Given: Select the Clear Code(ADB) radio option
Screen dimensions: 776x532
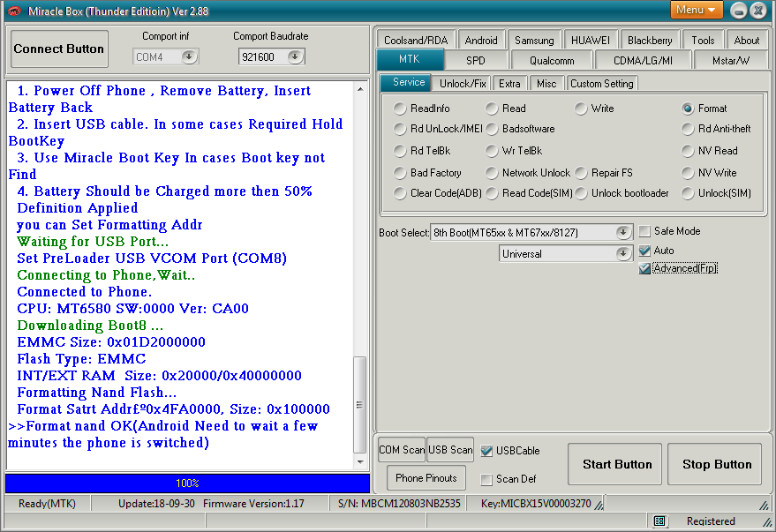Looking at the screenshot, I should coord(400,193).
